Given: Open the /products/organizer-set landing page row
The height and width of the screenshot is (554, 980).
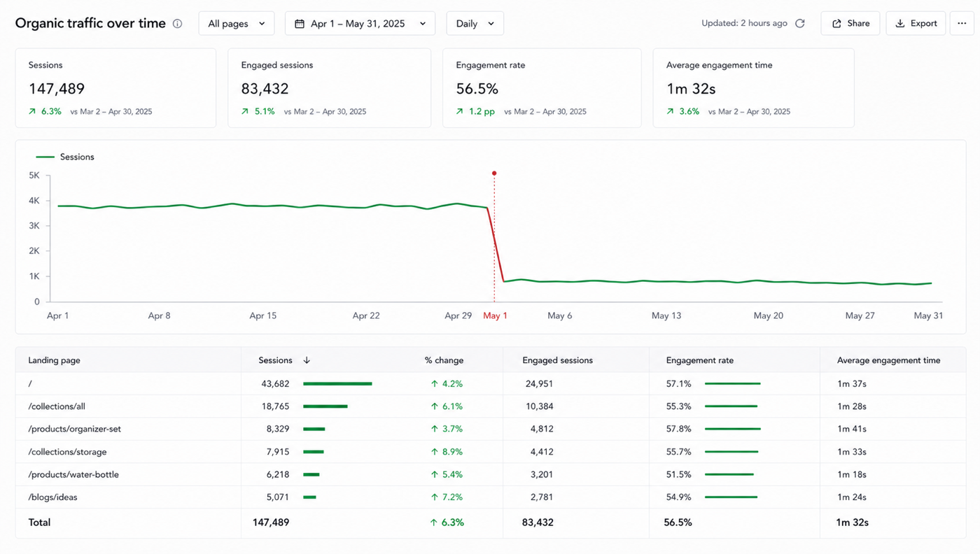Looking at the screenshot, I should pyautogui.click(x=491, y=429).
